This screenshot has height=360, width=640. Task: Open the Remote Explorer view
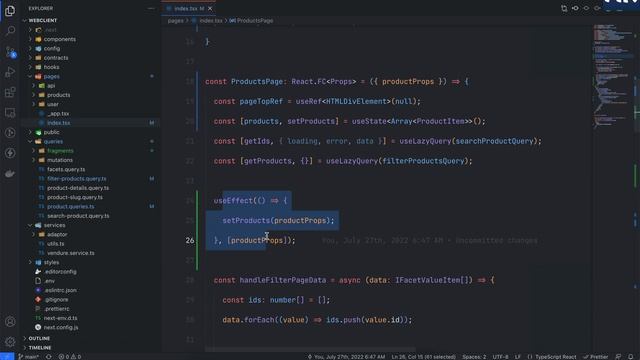coord(10,113)
